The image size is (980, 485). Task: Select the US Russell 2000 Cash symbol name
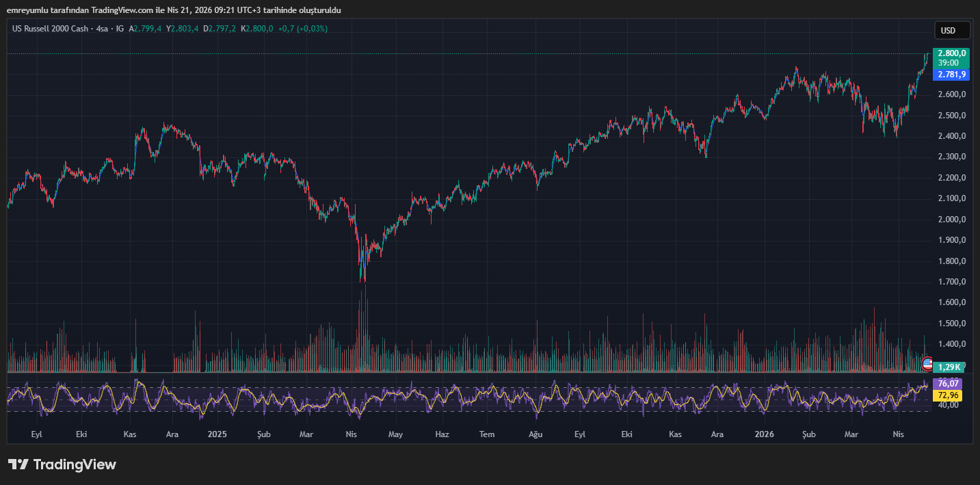[x=51, y=29]
